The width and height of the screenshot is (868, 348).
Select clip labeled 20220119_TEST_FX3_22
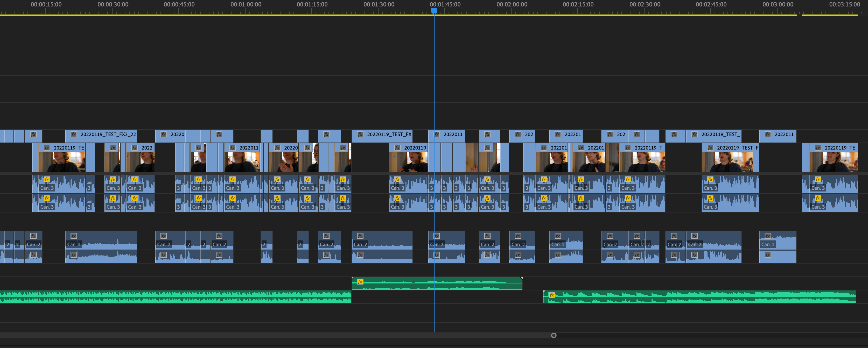click(x=101, y=136)
